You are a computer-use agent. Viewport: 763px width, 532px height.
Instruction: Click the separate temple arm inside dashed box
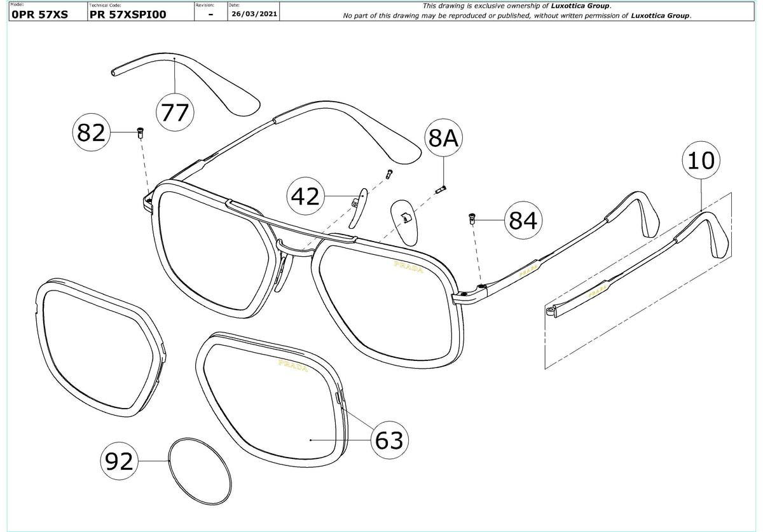pos(638,266)
